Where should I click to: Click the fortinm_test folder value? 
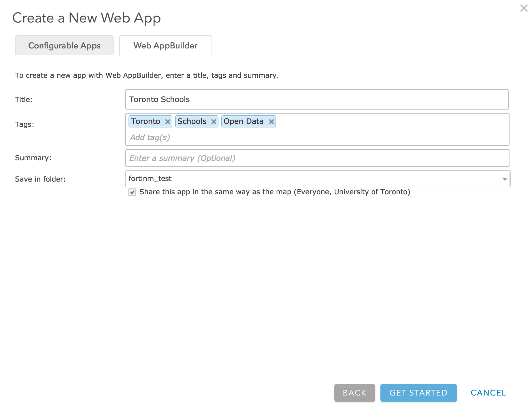[x=150, y=179]
